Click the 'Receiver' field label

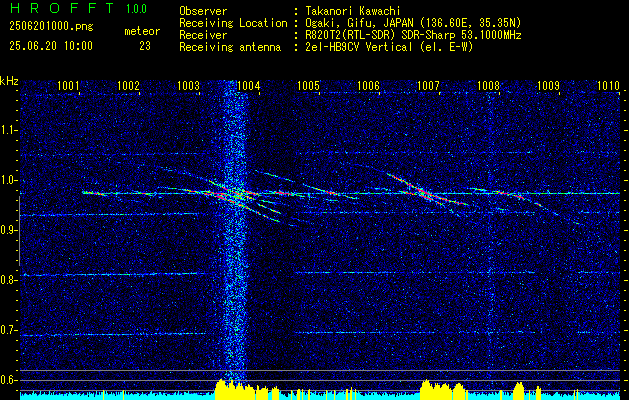pos(203,35)
